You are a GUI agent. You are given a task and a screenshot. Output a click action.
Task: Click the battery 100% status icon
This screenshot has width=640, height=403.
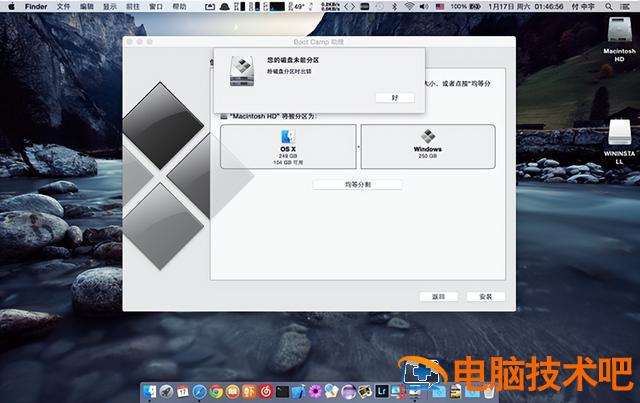pos(465,7)
